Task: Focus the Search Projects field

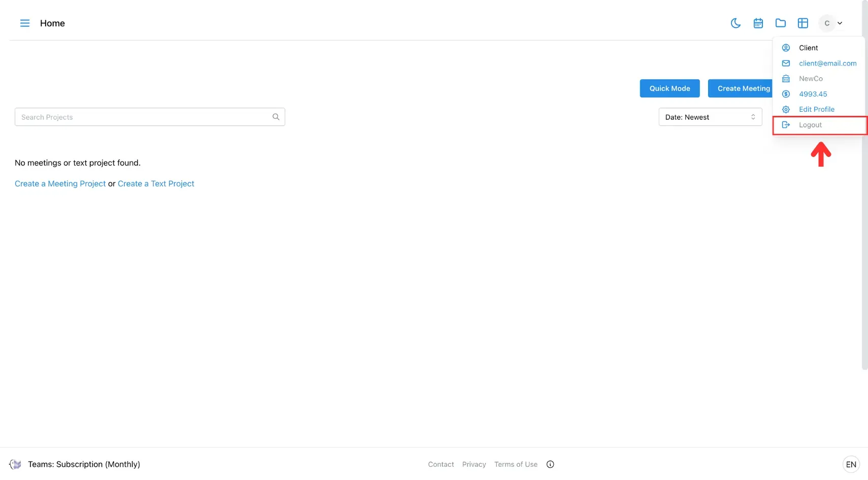Action: click(150, 117)
